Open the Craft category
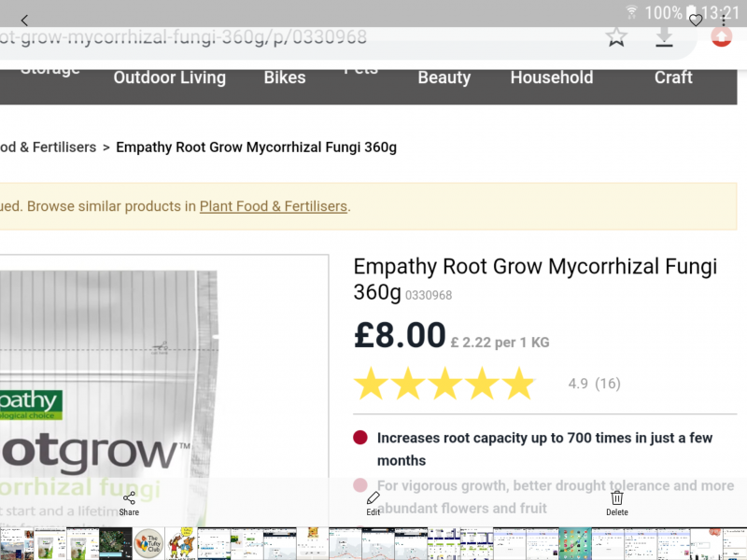 (x=673, y=77)
